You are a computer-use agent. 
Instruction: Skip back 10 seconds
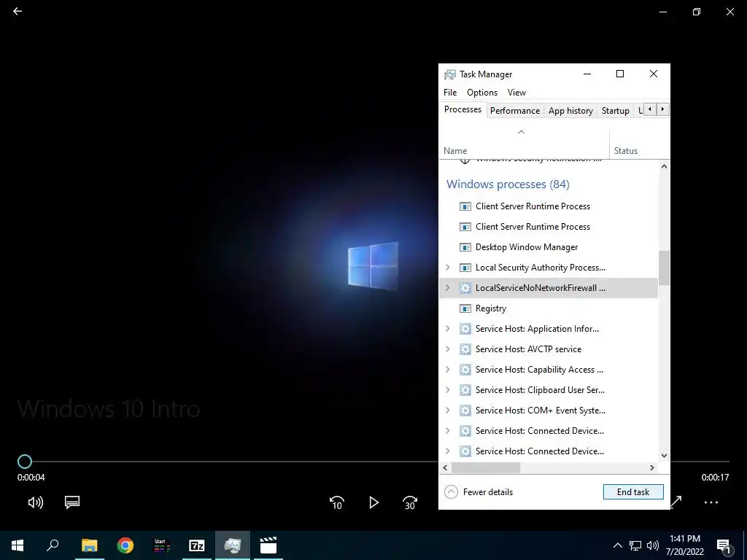337,502
